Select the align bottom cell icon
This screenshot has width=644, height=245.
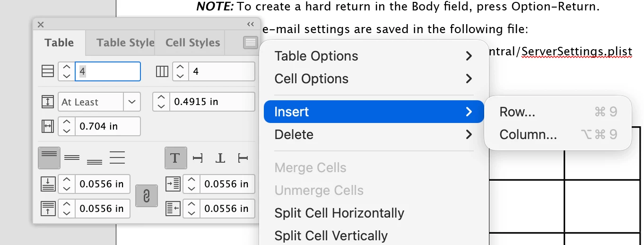[95, 157]
